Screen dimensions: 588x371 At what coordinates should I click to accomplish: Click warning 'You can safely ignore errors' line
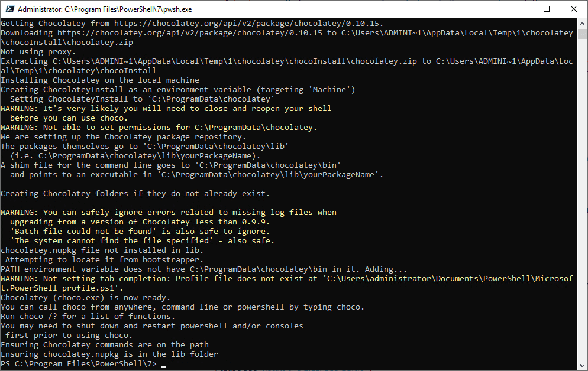(169, 212)
